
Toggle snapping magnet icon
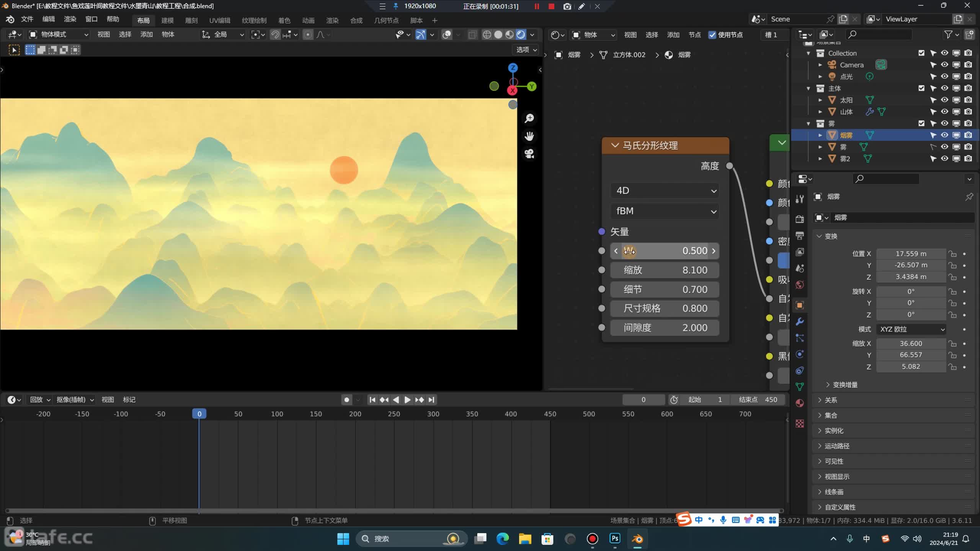pos(275,35)
